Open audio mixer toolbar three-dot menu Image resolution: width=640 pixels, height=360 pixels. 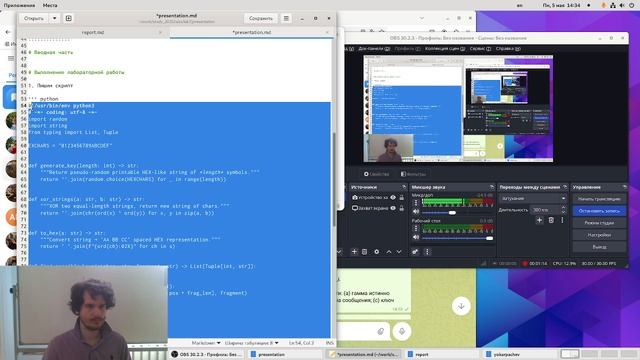coord(427,252)
